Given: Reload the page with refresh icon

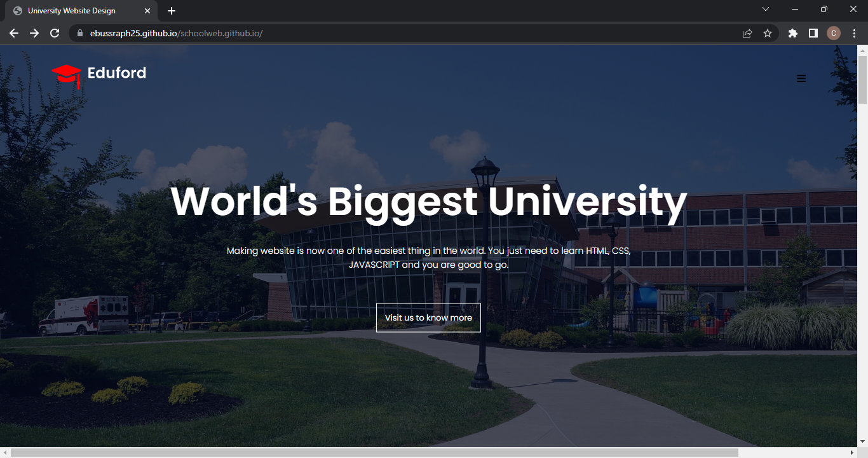Looking at the screenshot, I should coord(55,33).
